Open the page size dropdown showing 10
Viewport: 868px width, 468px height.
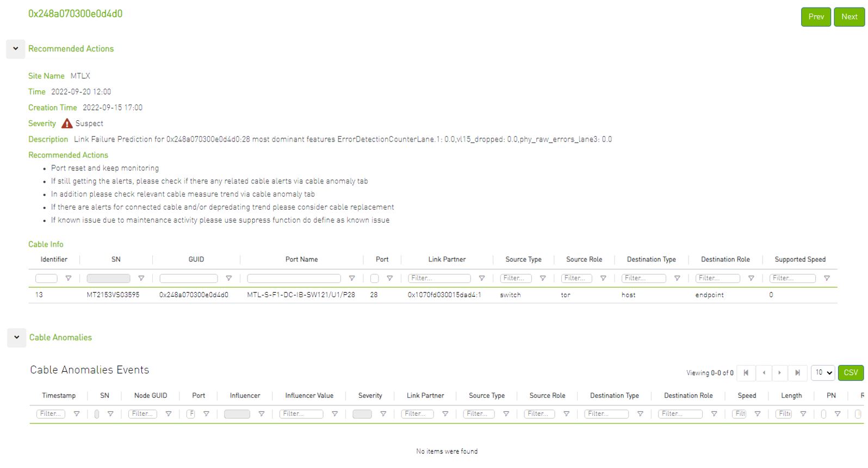(823, 373)
